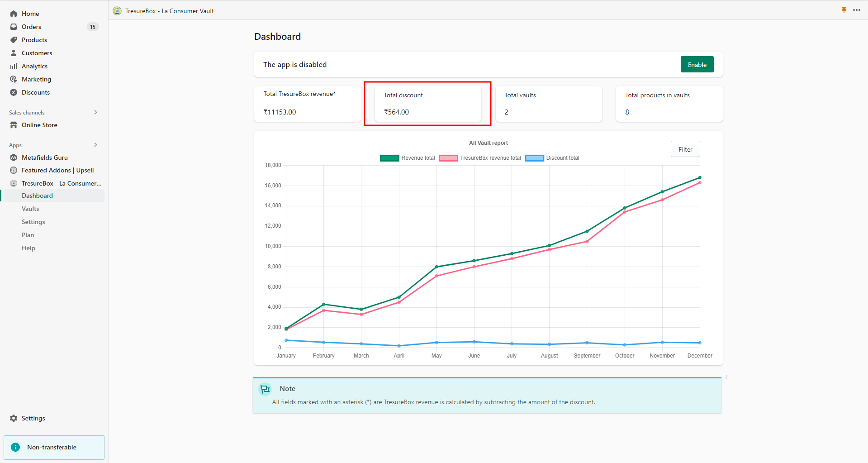This screenshot has width=868, height=463.
Task: Click the Note heading in banner
Action: pos(287,389)
